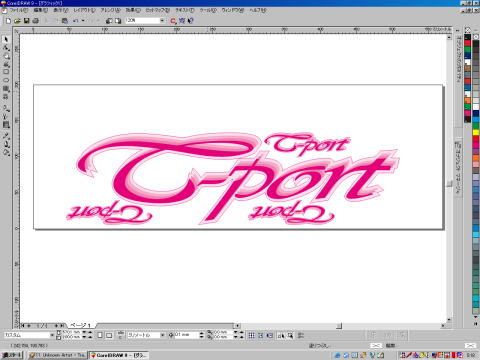
Task: Click the nudge offset stepper arrows
Action: click(201, 335)
